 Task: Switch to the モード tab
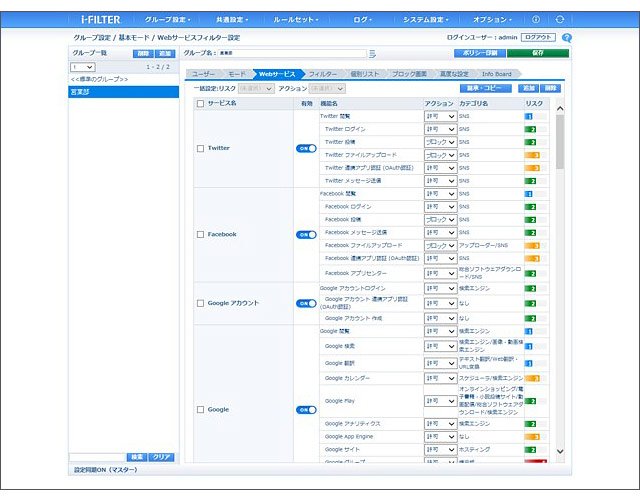[x=237, y=74]
